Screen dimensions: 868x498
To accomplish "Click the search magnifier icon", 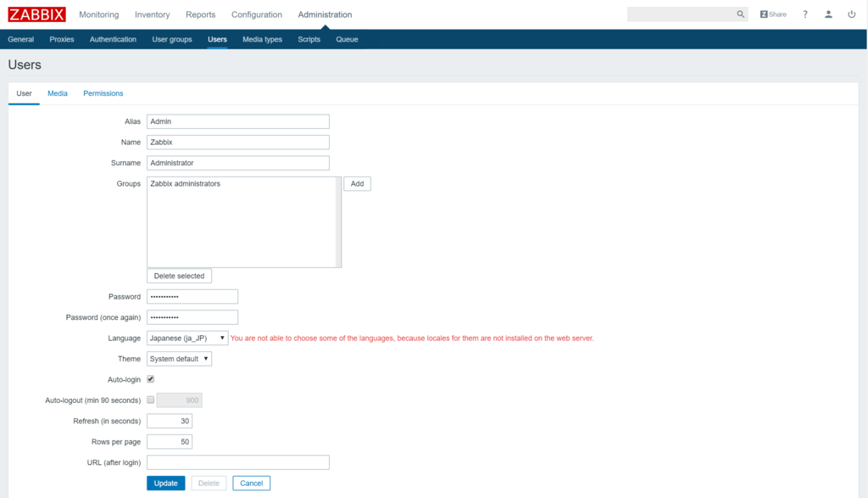I will point(740,14).
